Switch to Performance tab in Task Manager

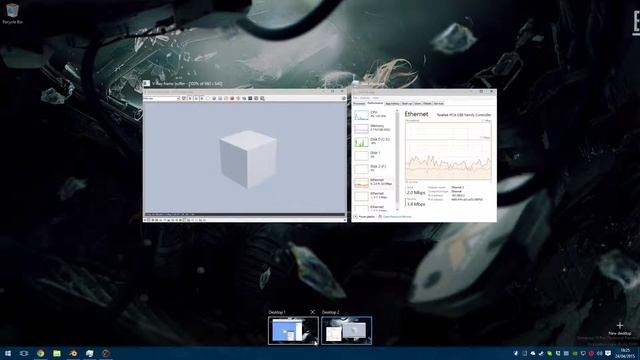pyautogui.click(x=375, y=104)
